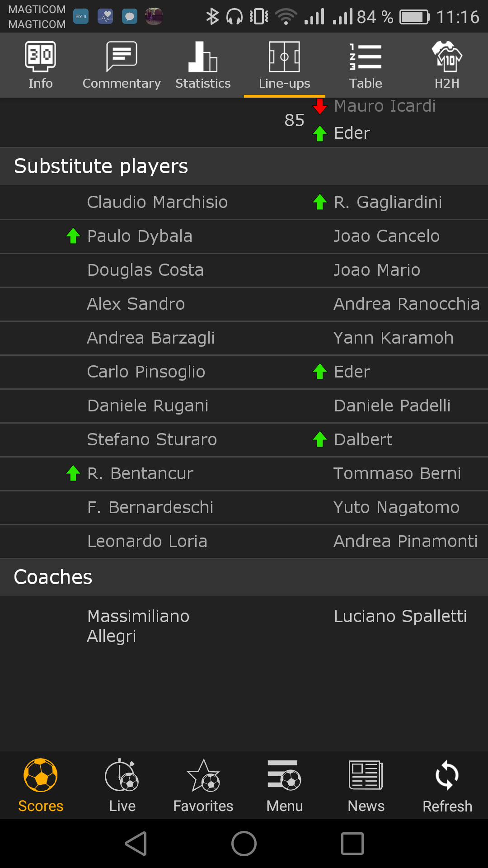This screenshot has width=488, height=868.
Task: Open Favorites from bottom bar
Action: point(203,786)
